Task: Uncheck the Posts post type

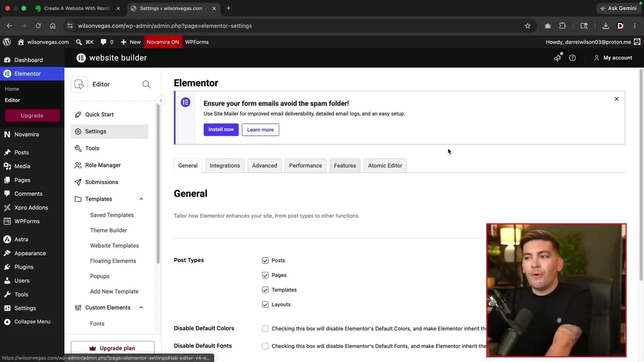Action: [x=265, y=260]
